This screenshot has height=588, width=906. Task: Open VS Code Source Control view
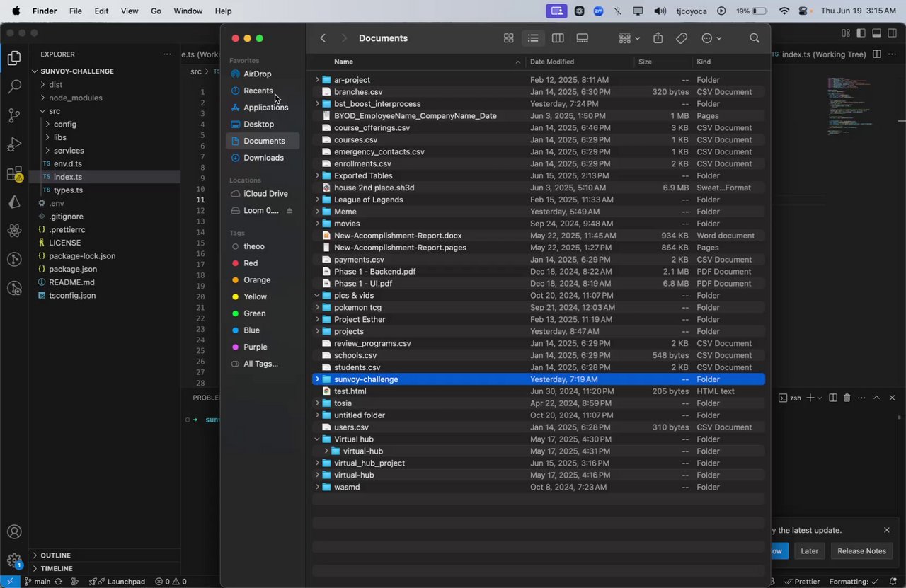(14, 115)
